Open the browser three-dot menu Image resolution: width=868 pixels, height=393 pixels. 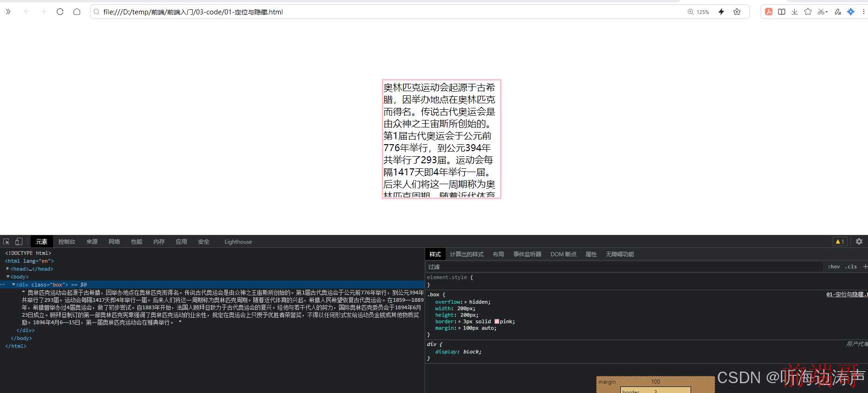(x=864, y=12)
